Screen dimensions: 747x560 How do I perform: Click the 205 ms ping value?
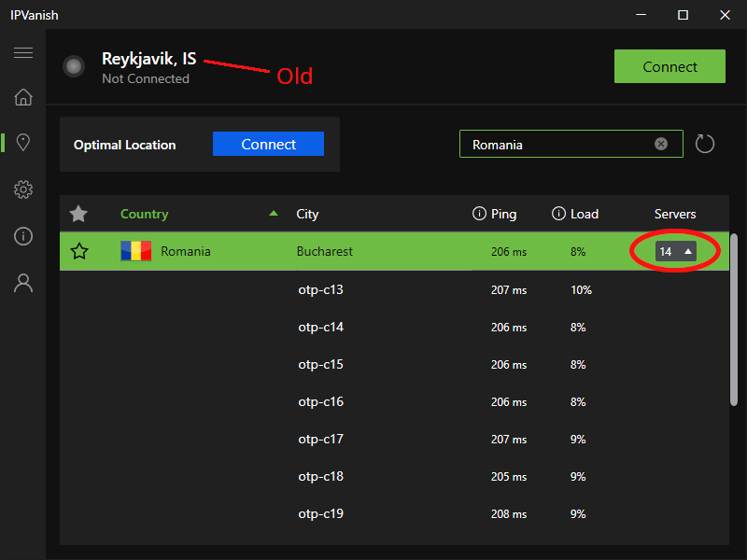coord(509,477)
